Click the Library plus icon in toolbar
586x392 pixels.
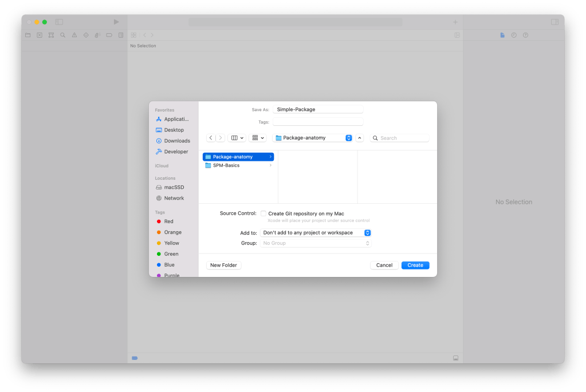[455, 22]
